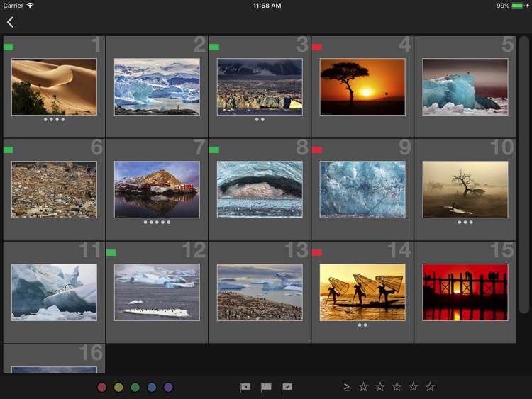Filter by blue color label
532x399 pixels.
tap(152, 387)
